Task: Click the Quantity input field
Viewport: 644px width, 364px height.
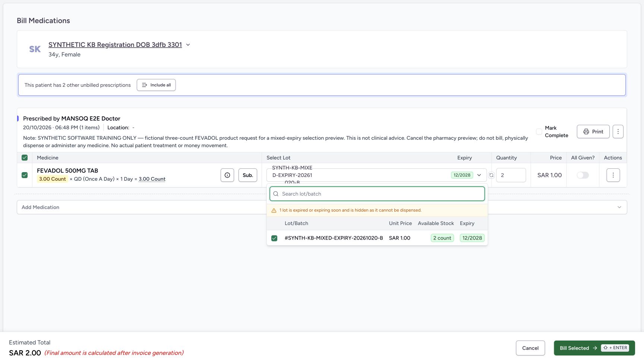Action: [511, 175]
